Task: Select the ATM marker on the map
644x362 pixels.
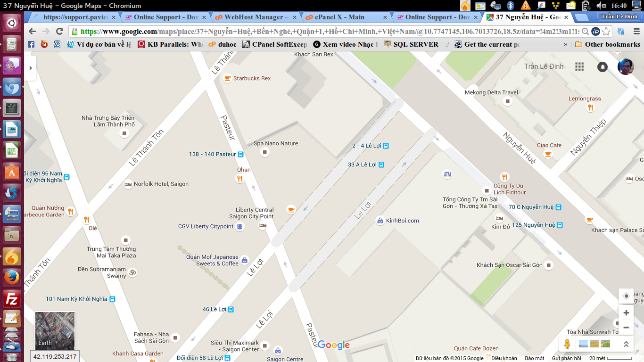Action: click(447, 174)
